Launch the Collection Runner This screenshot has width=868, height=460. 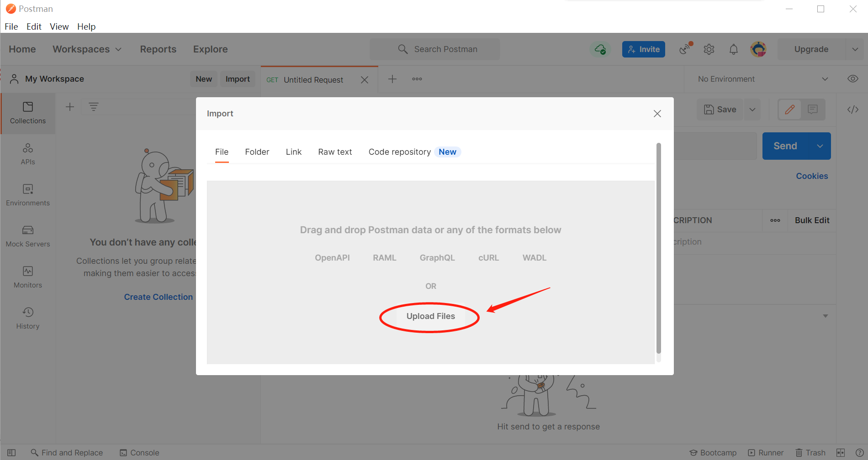(x=766, y=452)
